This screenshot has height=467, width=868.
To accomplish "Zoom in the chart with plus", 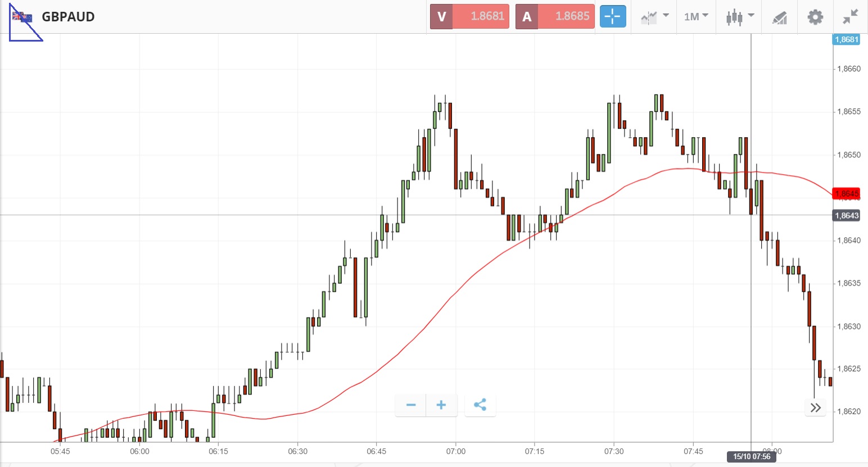I will [x=441, y=405].
